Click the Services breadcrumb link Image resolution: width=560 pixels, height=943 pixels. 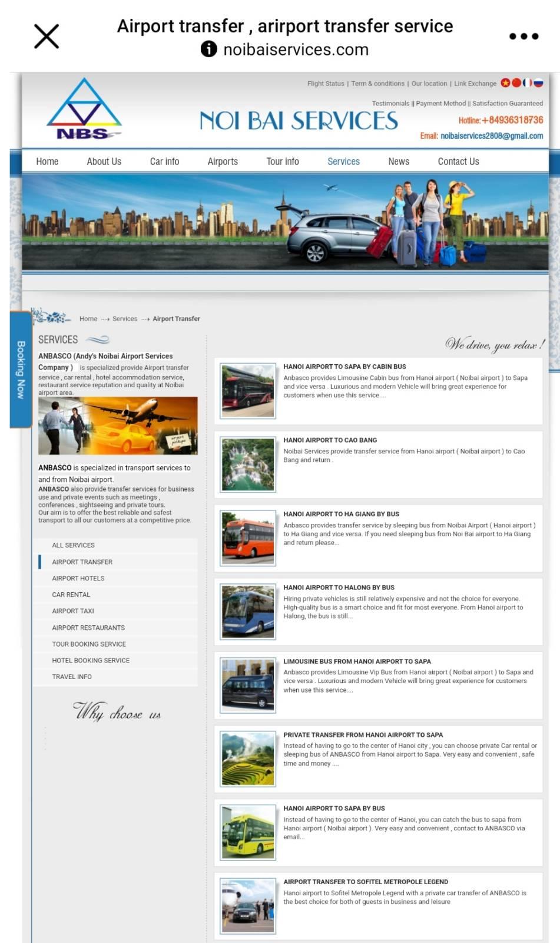coord(125,319)
